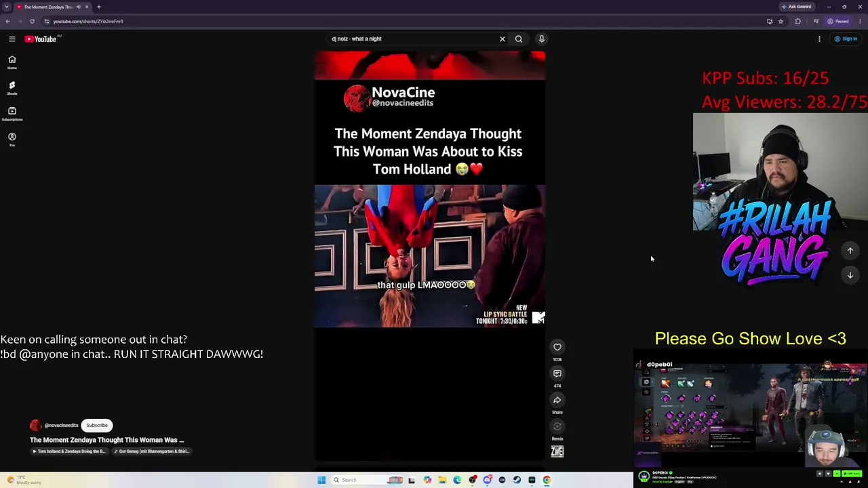Mute the tab using speaker icon
This screenshot has height=488, width=868.
[x=79, y=7]
